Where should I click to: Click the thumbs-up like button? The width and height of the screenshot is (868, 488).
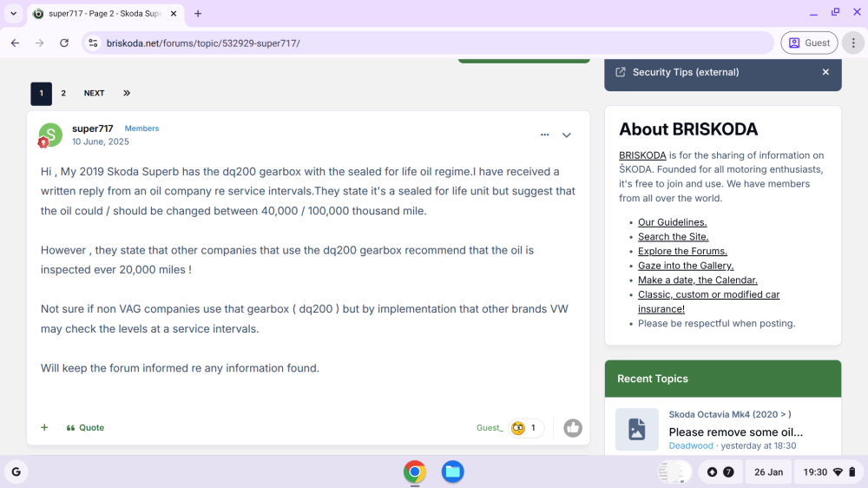click(572, 427)
